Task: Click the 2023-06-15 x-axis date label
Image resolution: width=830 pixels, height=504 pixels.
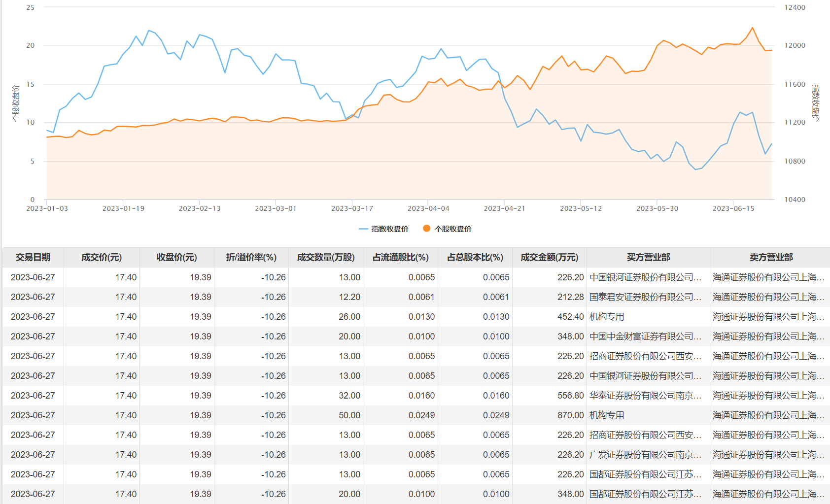Action: (x=733, y=208)
